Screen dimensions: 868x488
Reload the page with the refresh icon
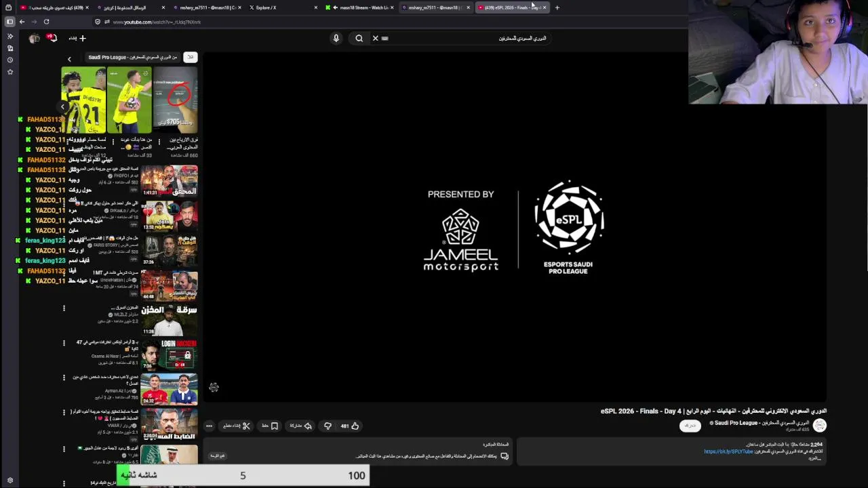point(46,22)
